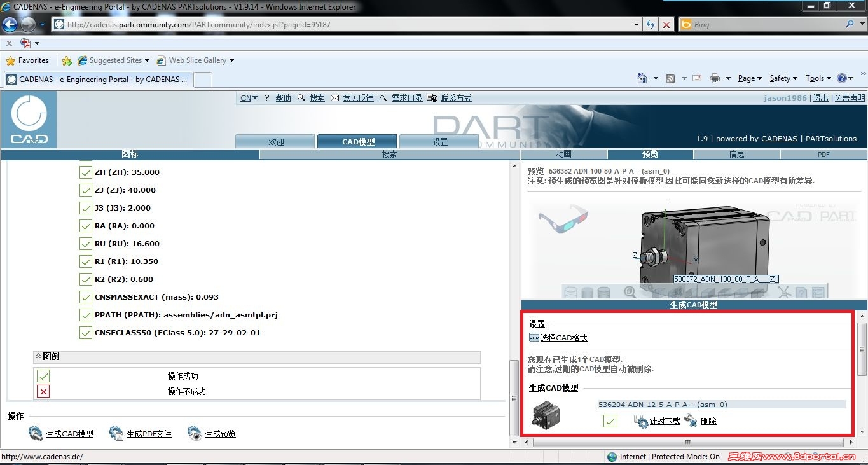This screenshot has width=868, height=465.
Task: Open the 536204 ADN-12-5-A-P-A---(asm_0) link
Action: point(663,405)
